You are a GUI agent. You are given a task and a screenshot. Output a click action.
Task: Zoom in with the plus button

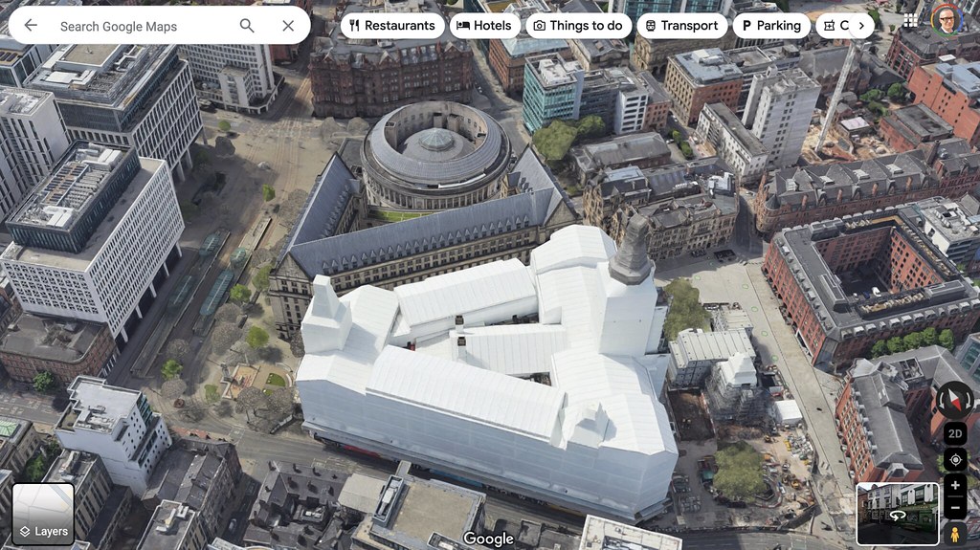pyautogui.click(x=955, y=486)
